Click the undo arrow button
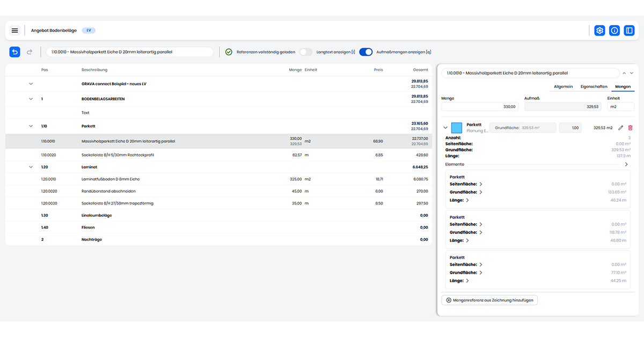644x337 pixels. pos(15,52)
